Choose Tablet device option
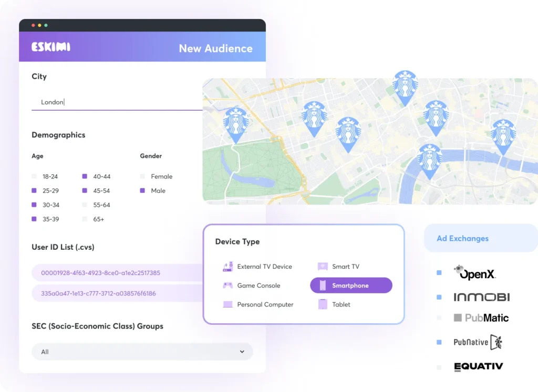538x392 pixels. [x=334, y=304]
